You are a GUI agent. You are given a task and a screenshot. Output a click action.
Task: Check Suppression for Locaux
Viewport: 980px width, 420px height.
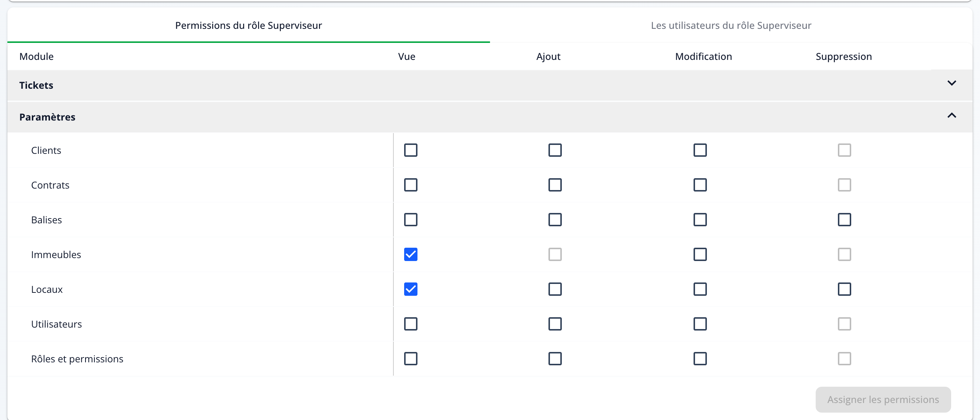(844, 289)
